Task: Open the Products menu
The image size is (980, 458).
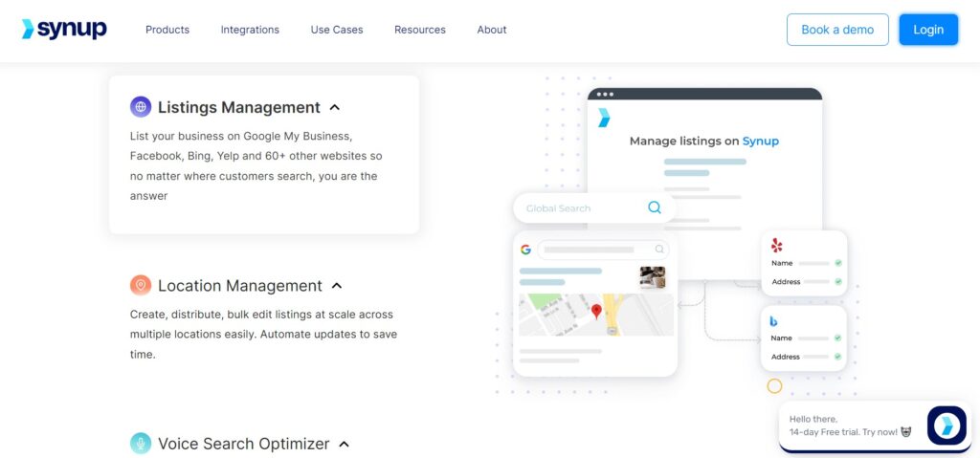Action: (167, 30)
